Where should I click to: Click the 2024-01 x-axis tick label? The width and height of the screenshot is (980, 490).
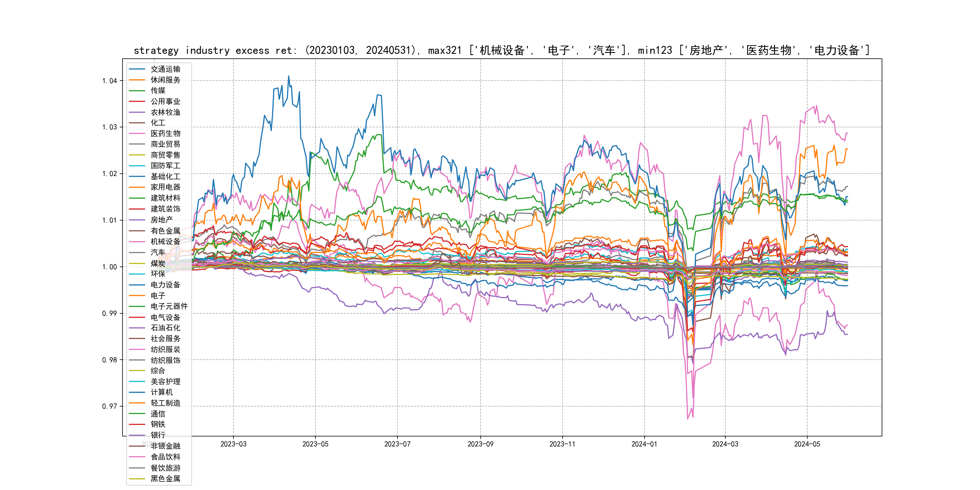coord(644,444)
